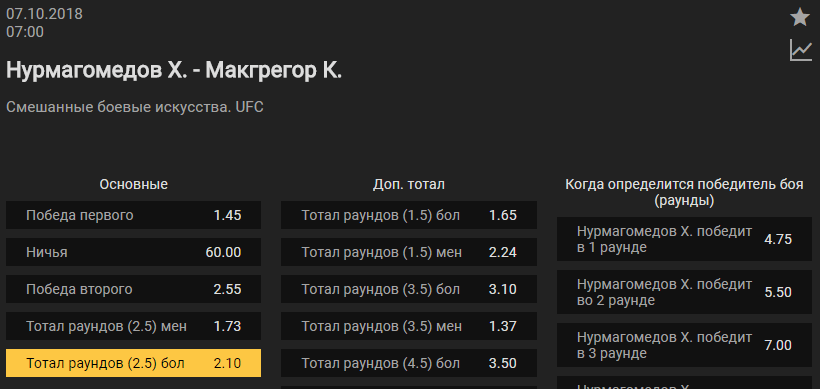820x389 pixels.
Task: Bet Нурмагомедов победит в 1 раунде 4.75
Action: pyautogui.click(x=684, y=239)
